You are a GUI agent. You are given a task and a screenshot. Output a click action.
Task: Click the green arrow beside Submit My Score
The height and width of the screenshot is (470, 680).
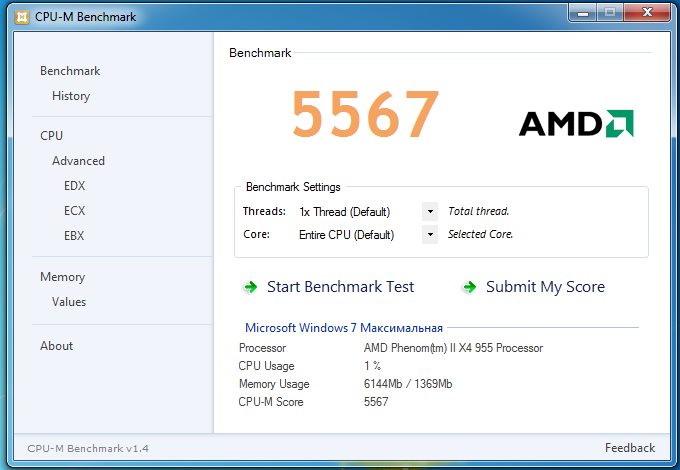point(470,287)
